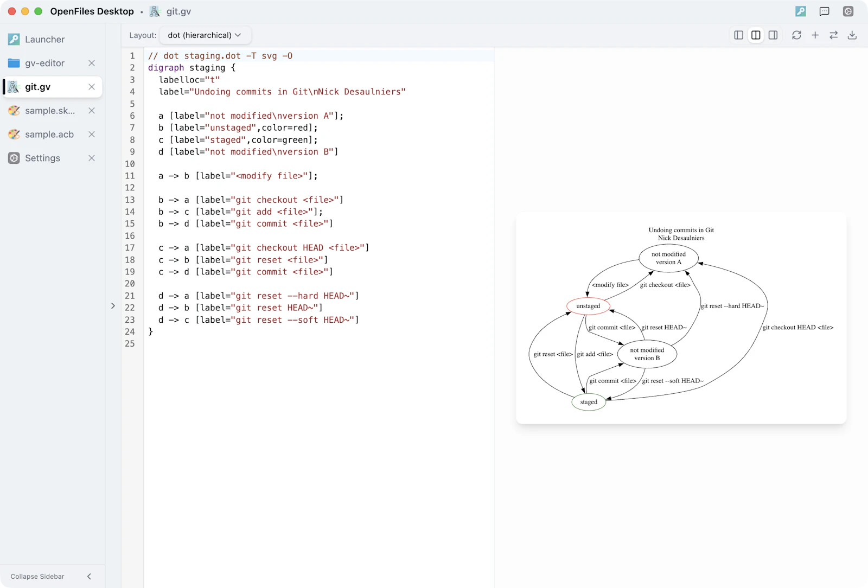
Task: Click the 'git reset --soft HEAD~' code line
Action: [259, 320]
